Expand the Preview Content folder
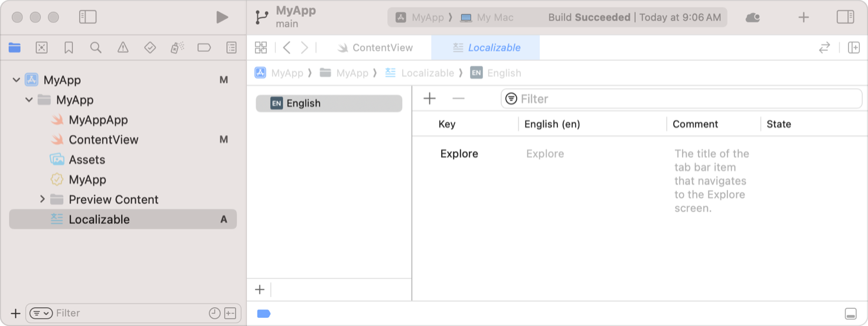This screenshot has height=326, width=868. 43,200
